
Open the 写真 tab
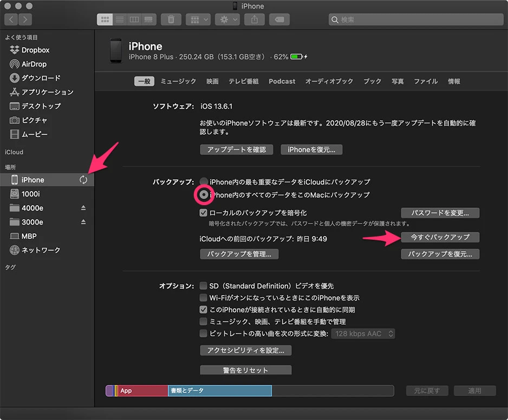pyautogui.click(x=398, y=81)
